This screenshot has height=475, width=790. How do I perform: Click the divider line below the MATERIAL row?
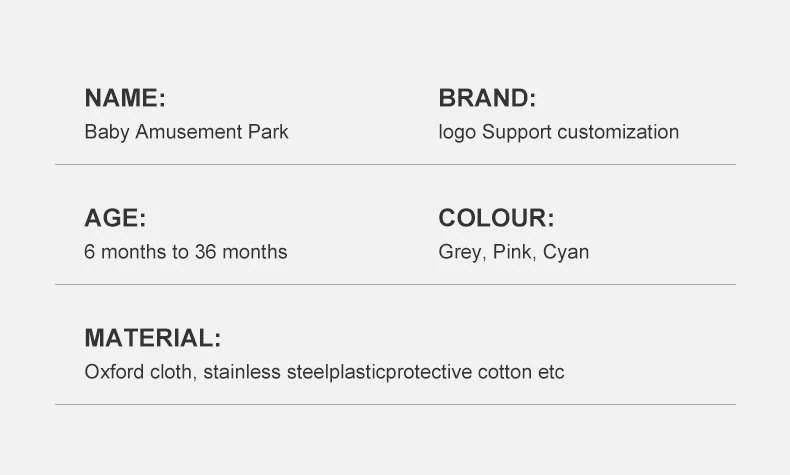(x=396, y=404)
